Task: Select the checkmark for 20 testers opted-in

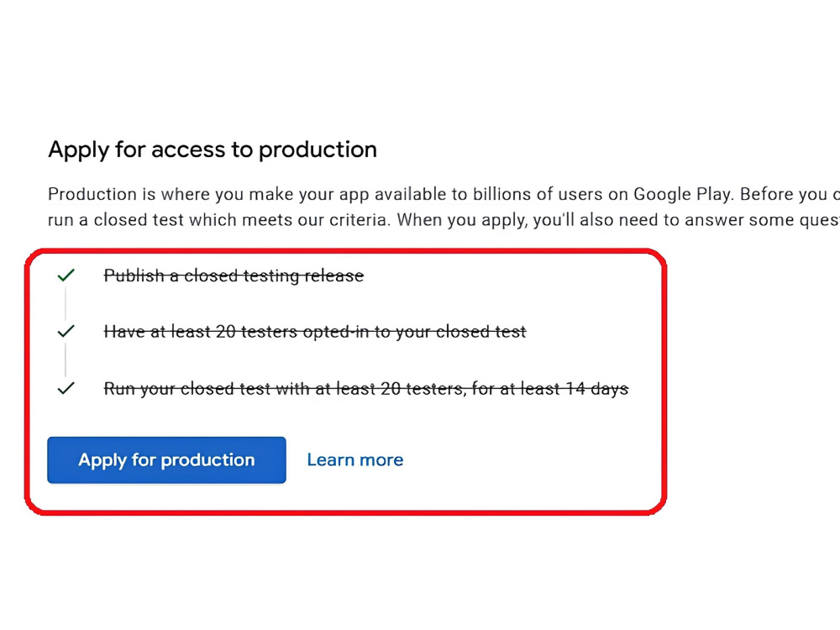Action: coord(66,331)
